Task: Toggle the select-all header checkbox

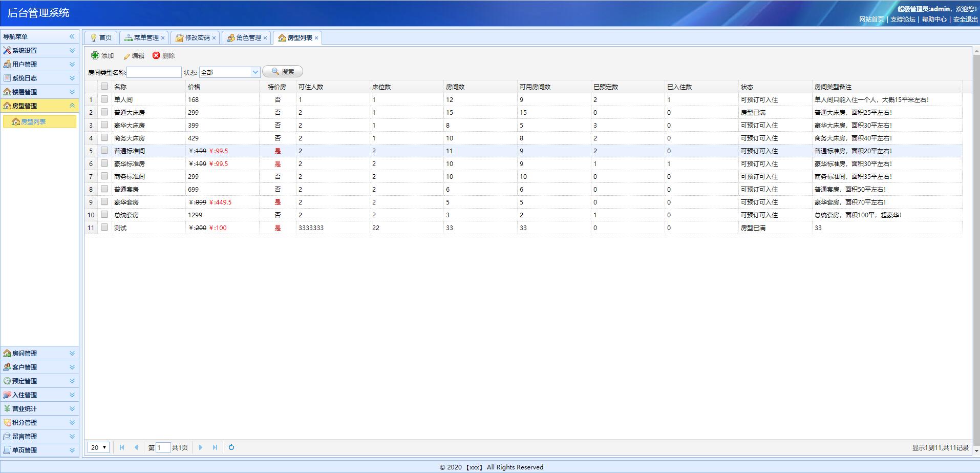Action: [104, 86]
